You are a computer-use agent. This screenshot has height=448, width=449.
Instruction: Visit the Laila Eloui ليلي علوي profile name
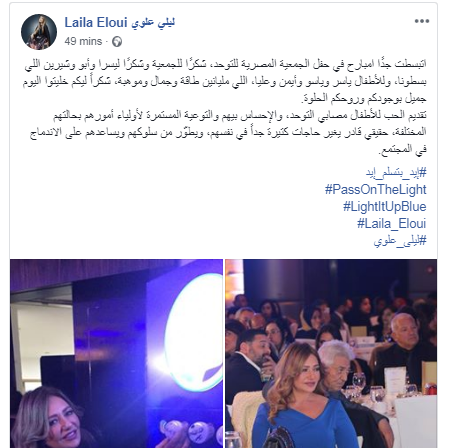[120, 23]
